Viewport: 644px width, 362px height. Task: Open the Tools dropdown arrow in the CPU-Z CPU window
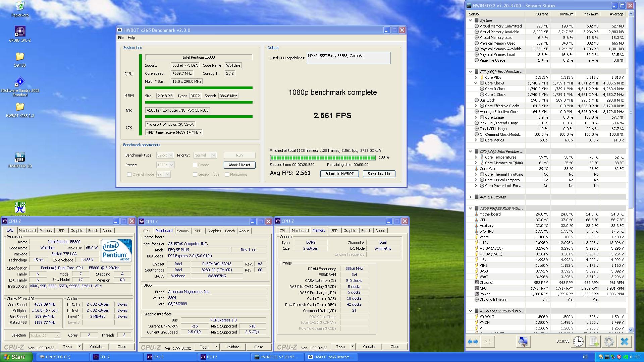(79, 347)
